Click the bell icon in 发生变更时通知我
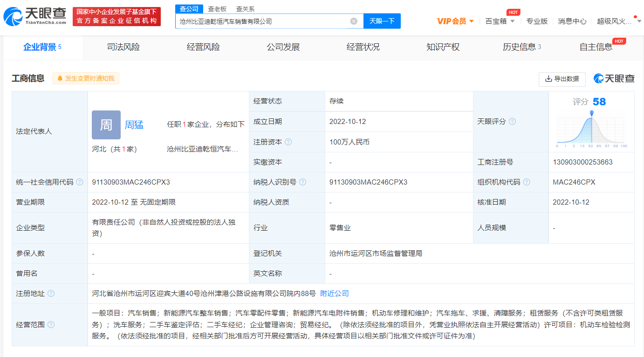The width and height of the screenshot is (644, 357). point(60,79)
